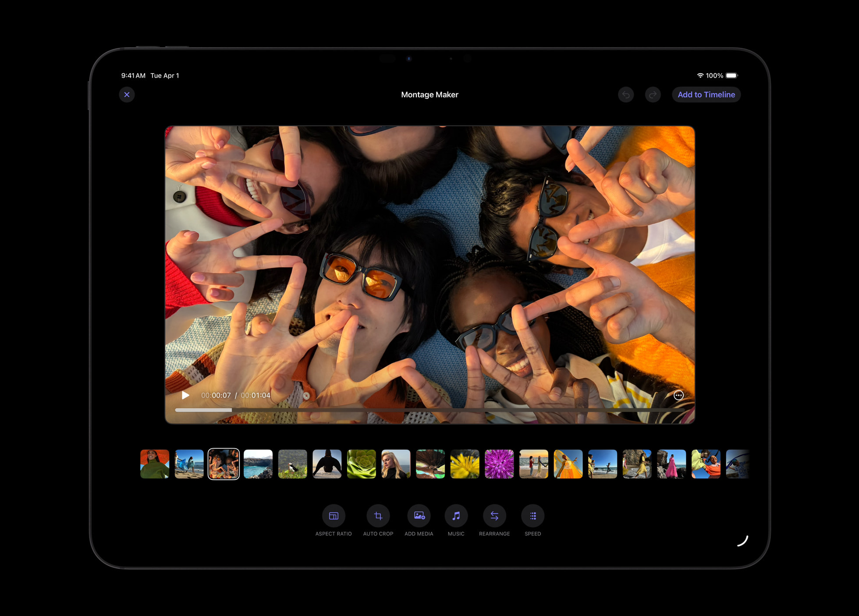859x616 pixels.
Task: Select the puffin bird thumbnail
Action: click(292, 464)
